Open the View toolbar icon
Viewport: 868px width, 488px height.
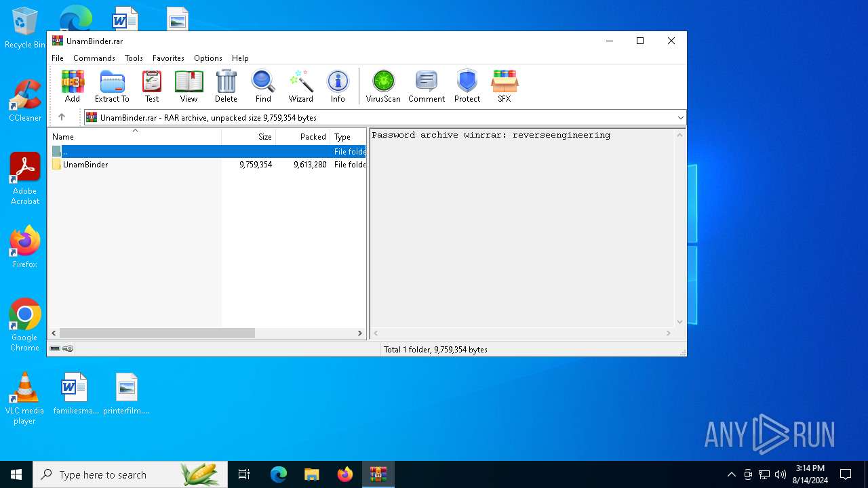pos(189,86)
